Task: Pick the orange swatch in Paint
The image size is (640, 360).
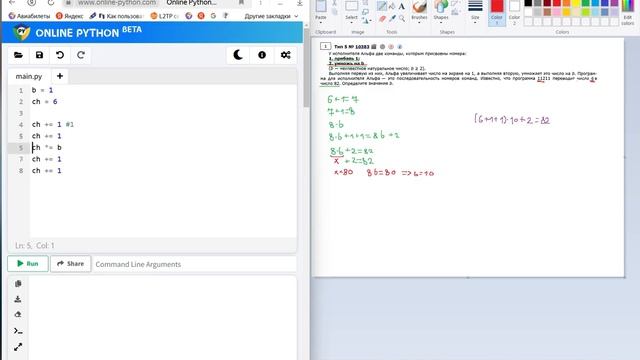Action: point(566,3)
